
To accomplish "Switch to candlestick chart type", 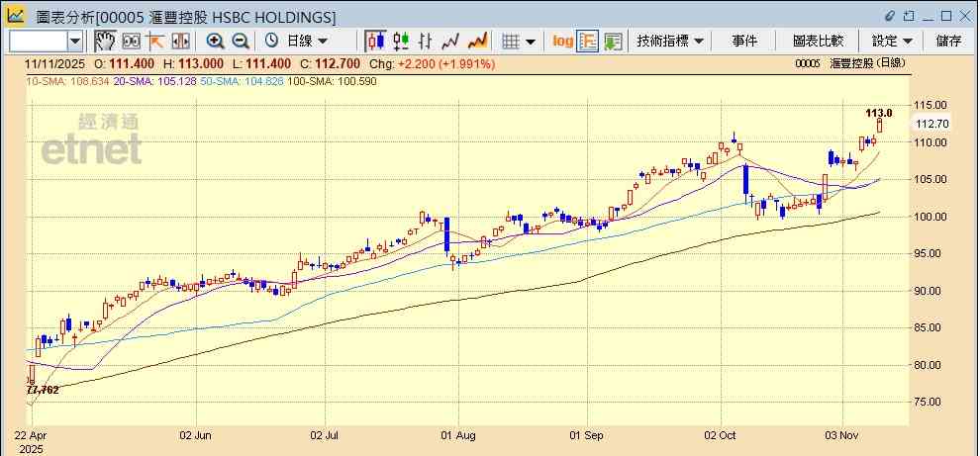I will [x=376, y=41].
